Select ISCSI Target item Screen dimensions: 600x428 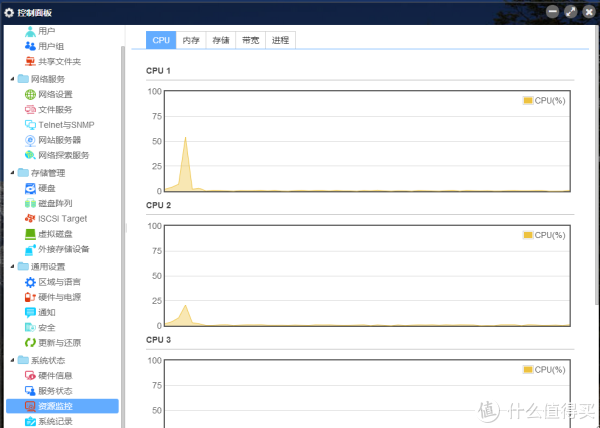click(x=62, y=218)
